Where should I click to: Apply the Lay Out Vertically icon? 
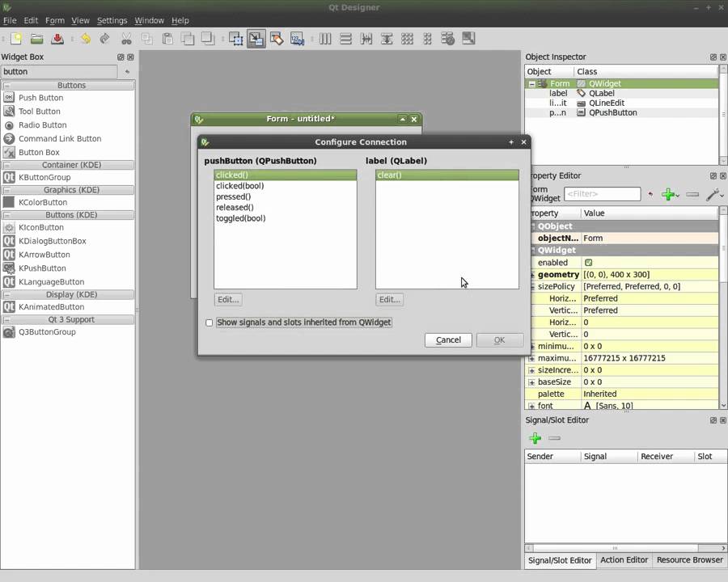(346, 39)
